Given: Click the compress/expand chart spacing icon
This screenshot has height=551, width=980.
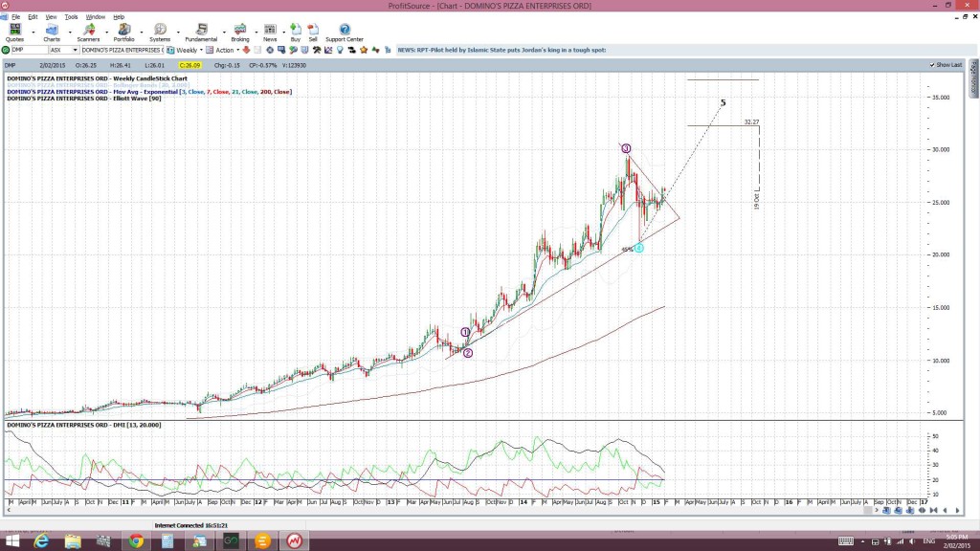Looking at the screenshot, I should coord(922,511).
